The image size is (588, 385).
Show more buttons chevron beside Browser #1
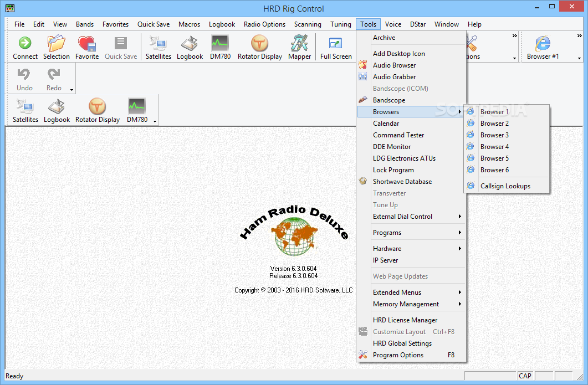[579, 35]
